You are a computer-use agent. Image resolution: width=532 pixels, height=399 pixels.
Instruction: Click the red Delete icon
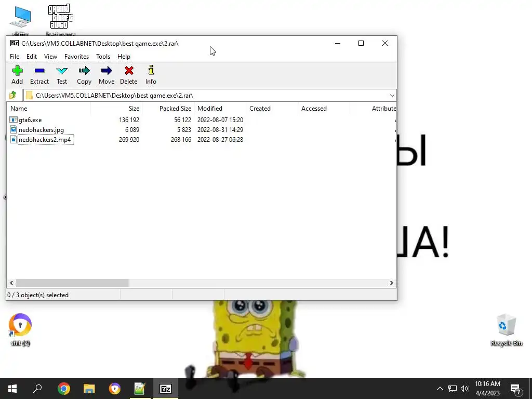click(129, 71)
